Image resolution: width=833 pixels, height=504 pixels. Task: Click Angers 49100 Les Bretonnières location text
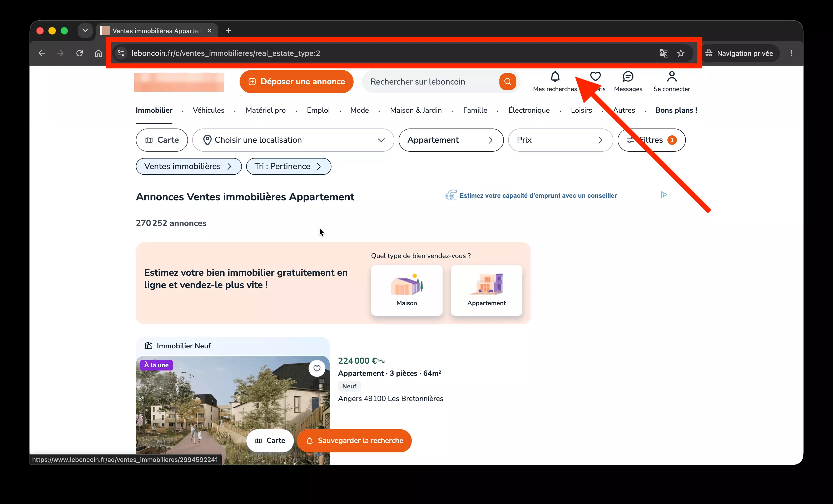tap(390, 398)
